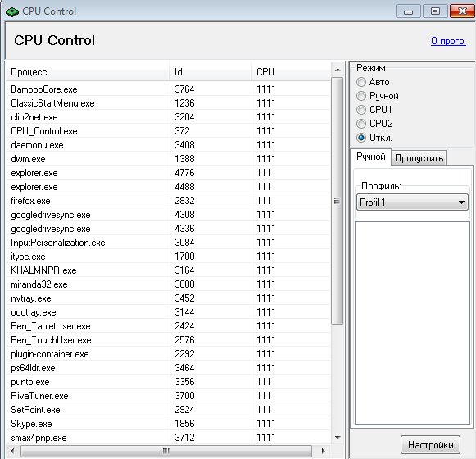
Task: Click the Id value 3700
Action: [x=184, y=396]
